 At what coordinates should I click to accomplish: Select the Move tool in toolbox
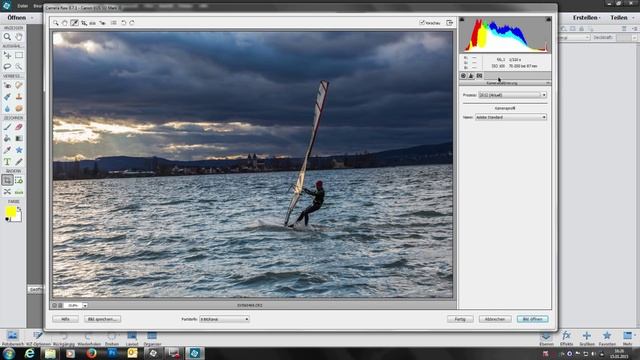[7, 55]
